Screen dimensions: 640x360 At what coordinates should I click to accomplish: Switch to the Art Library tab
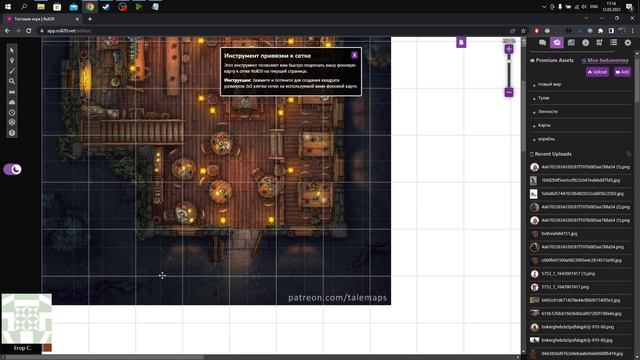(557, 42)
